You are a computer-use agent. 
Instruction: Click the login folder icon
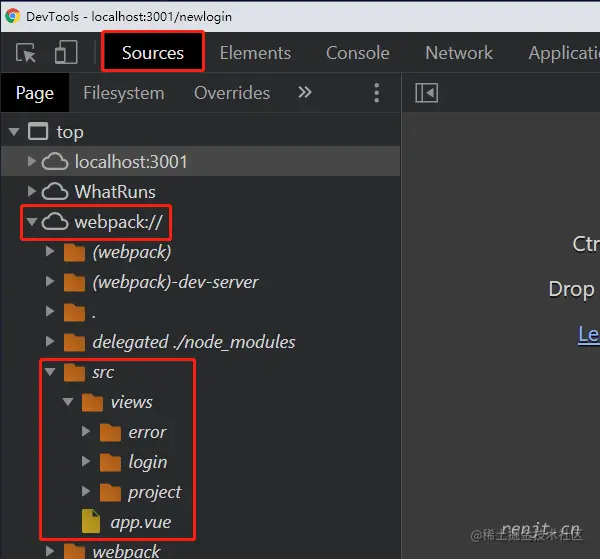coord(110,463)
